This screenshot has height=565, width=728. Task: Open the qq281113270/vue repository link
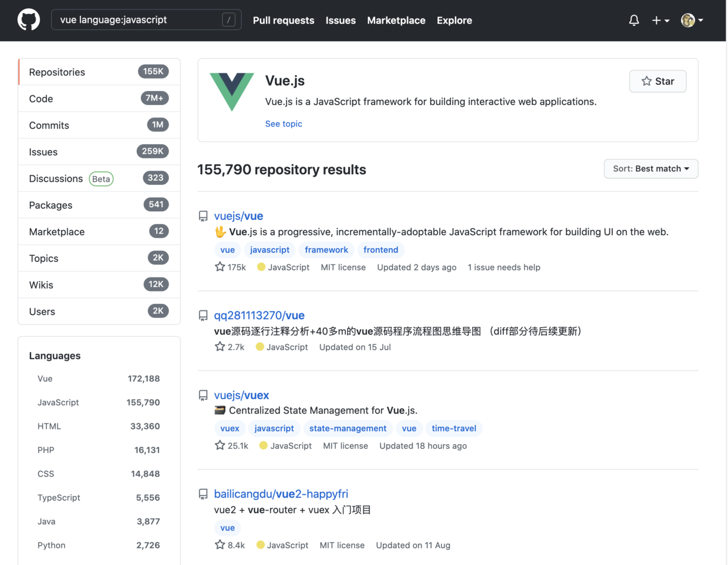click(259, 315)
